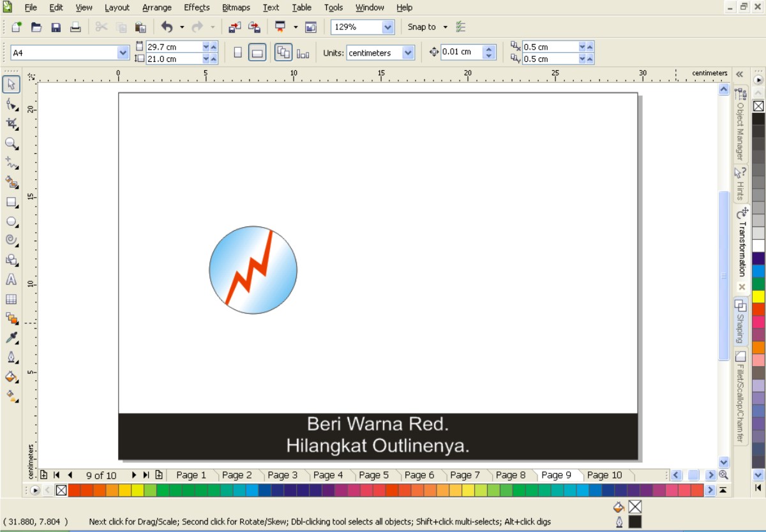Open the Fillet/Scallop/Chamfer docker tab

pos(740,397)
